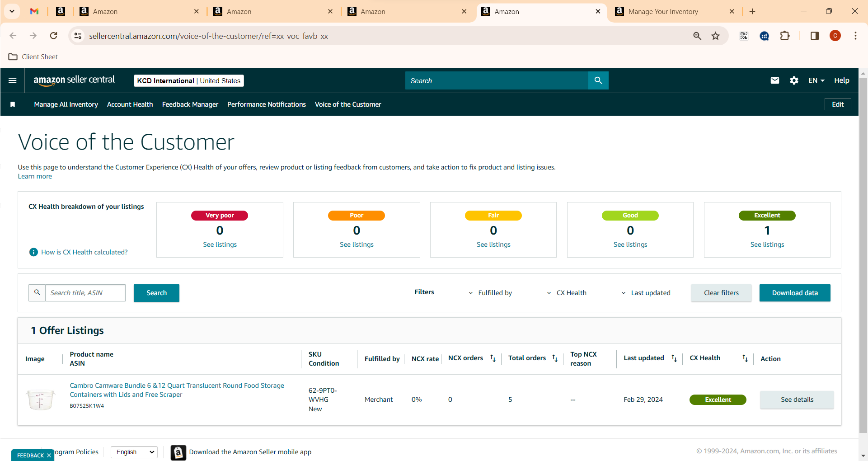Click the Help link
868x461 pixels.
(842, 80)
